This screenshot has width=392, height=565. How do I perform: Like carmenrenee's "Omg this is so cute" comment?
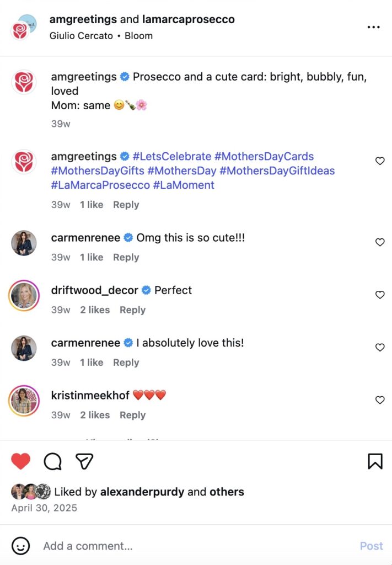point(380,242)
